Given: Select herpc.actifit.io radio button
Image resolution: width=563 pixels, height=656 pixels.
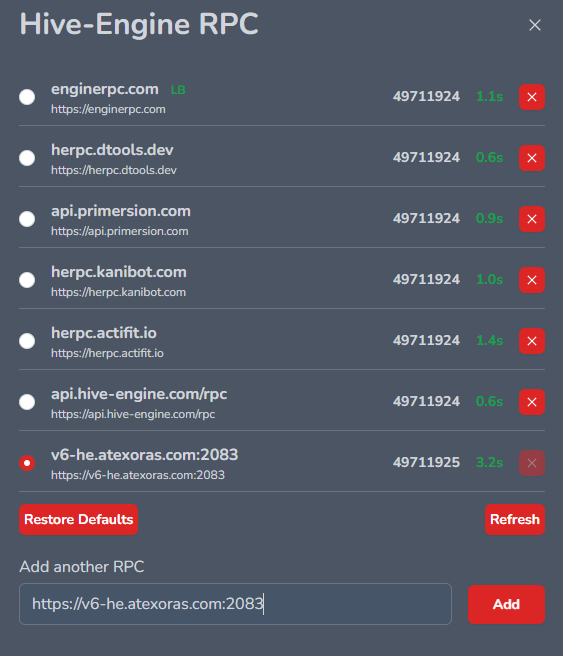Looking at the screenshot, I should 27,341.
